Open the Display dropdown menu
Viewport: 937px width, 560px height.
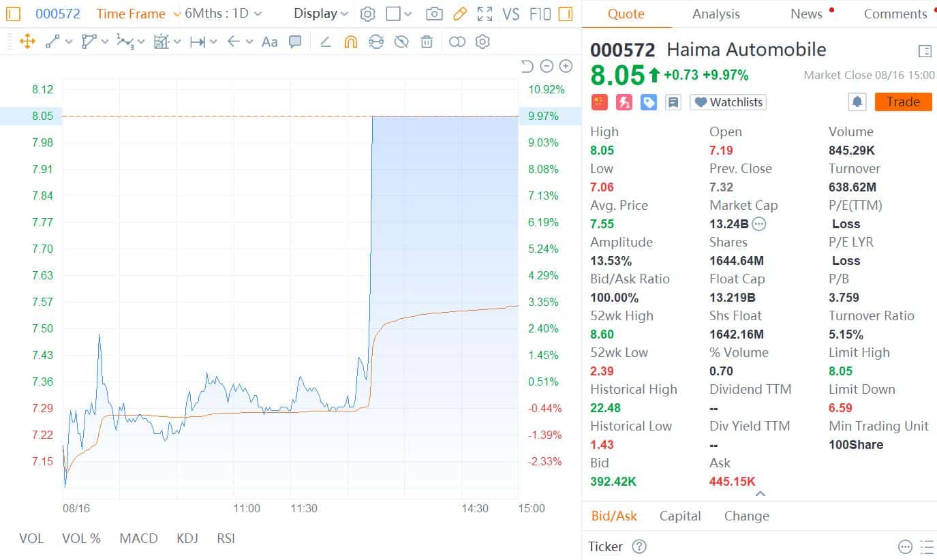click(x=321, y=14)
